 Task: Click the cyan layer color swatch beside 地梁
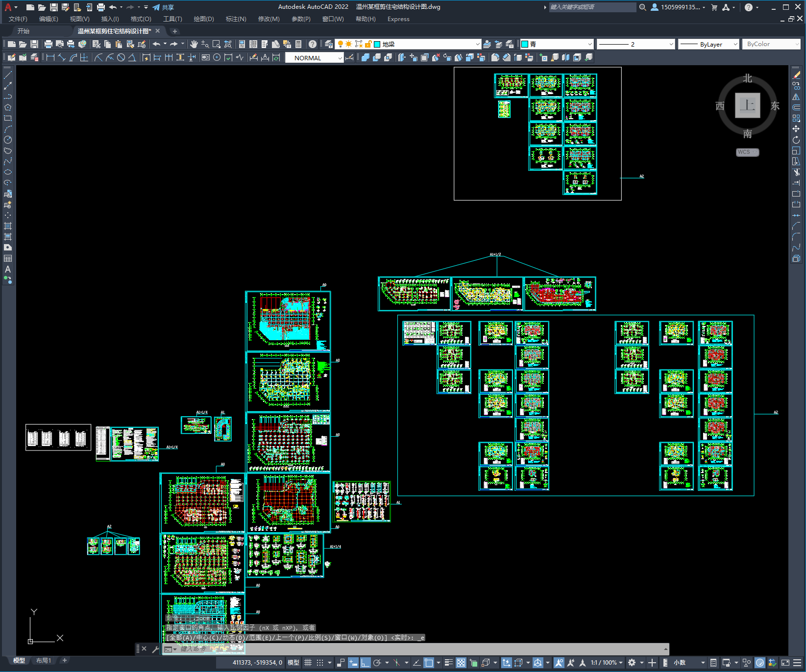click(x=377, y=44)
